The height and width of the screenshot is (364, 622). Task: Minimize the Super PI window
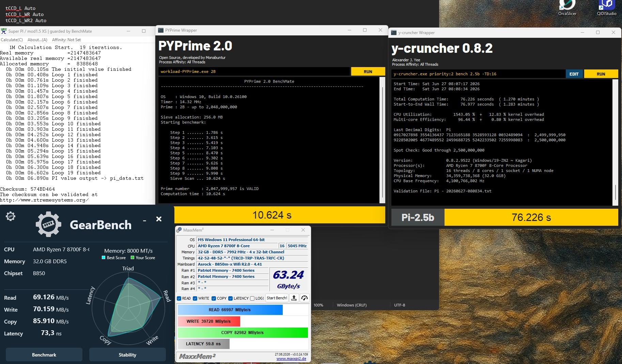coord(129,31)
